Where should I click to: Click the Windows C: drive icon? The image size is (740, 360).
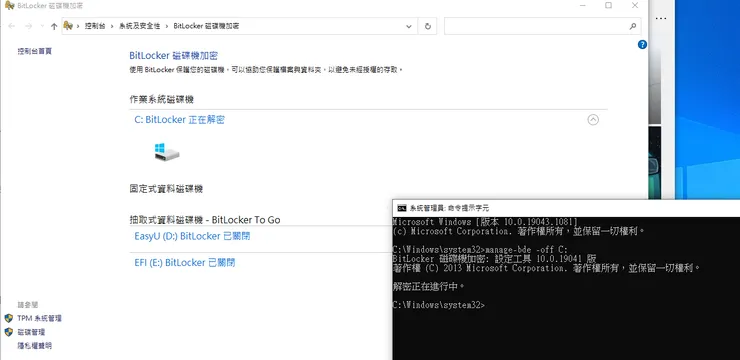[x=167, y=152]
